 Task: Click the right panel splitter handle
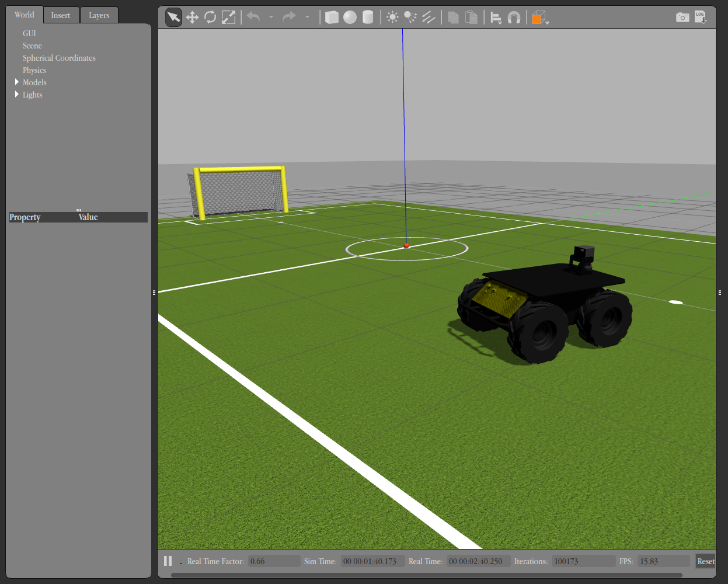coord(720,293)
